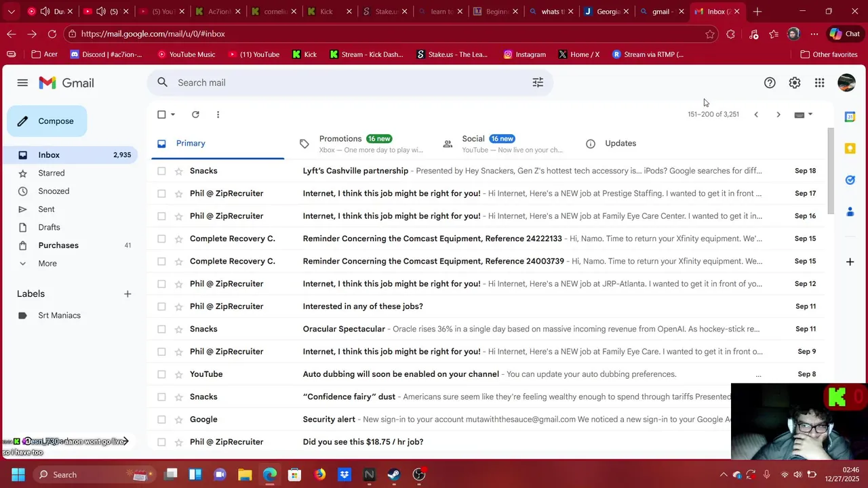Screen dimensions: 868x488
Task: Select the Lyft's Cashville partnership email checkbox
Action: pyautogui.click(x=161, y=171)
